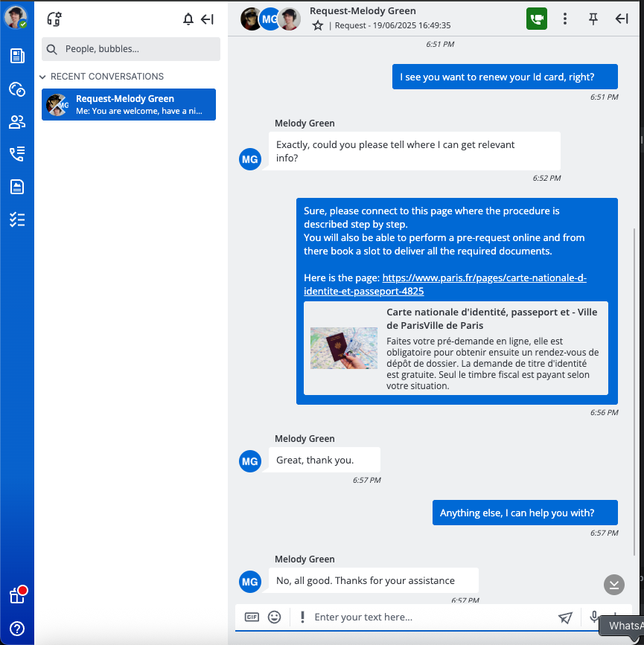Start video call with green camera button
The image size is (644, 645).
tap(536, 19)
